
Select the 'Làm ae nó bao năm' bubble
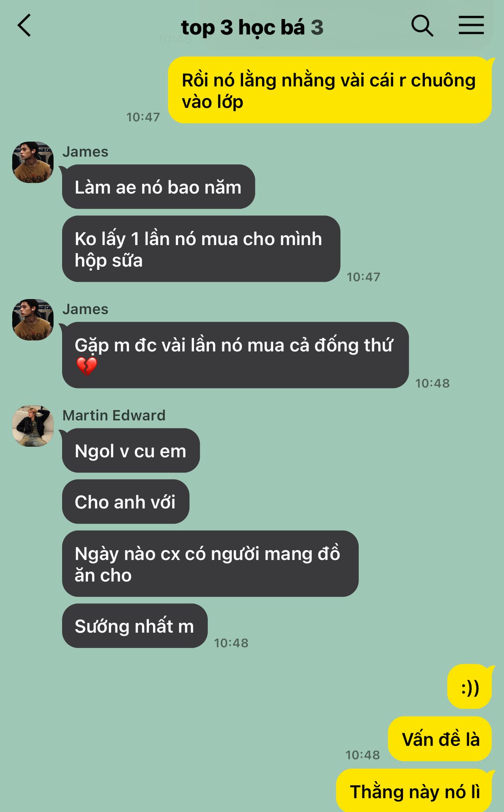(x=159, y=187)
